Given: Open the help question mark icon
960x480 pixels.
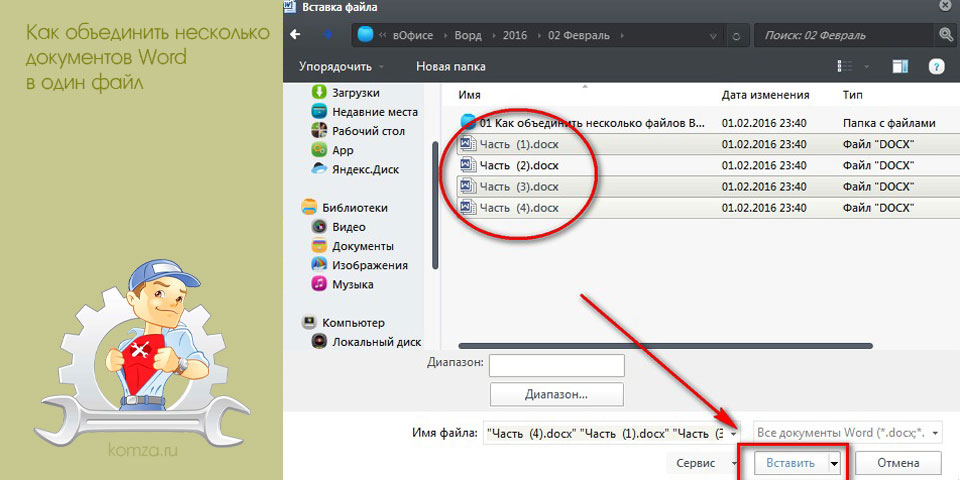Looking at the screenshot, I should 937,66.
